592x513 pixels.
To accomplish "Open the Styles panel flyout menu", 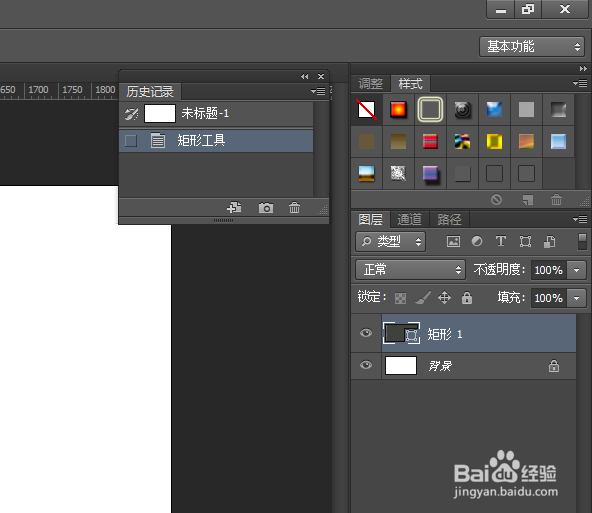I will click(580, 83).
